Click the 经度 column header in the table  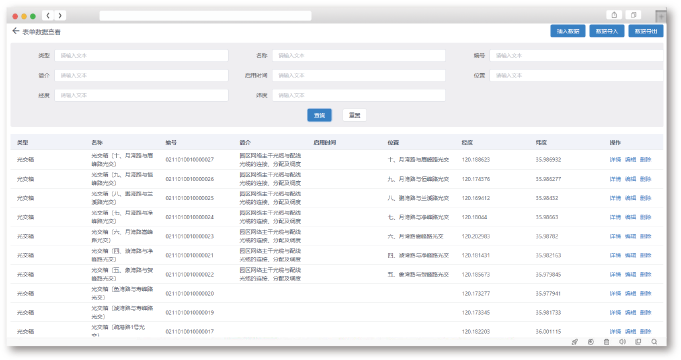click(467, 142)
